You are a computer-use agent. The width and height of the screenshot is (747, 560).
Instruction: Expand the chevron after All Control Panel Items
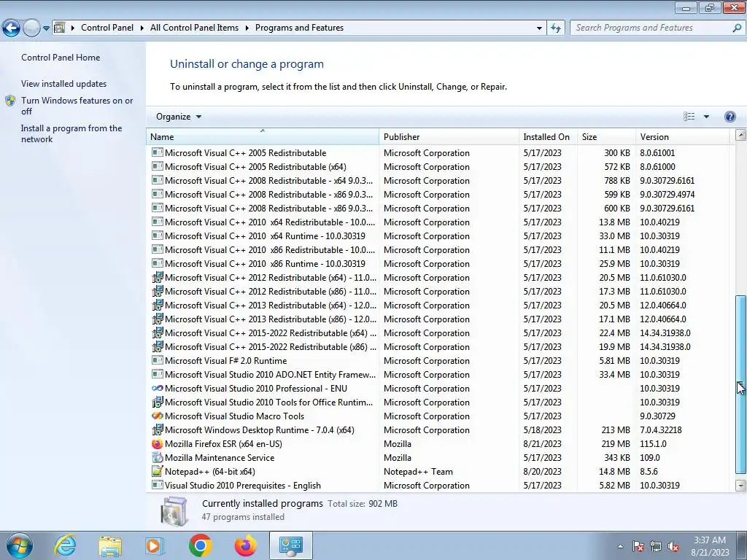[247, 28]
